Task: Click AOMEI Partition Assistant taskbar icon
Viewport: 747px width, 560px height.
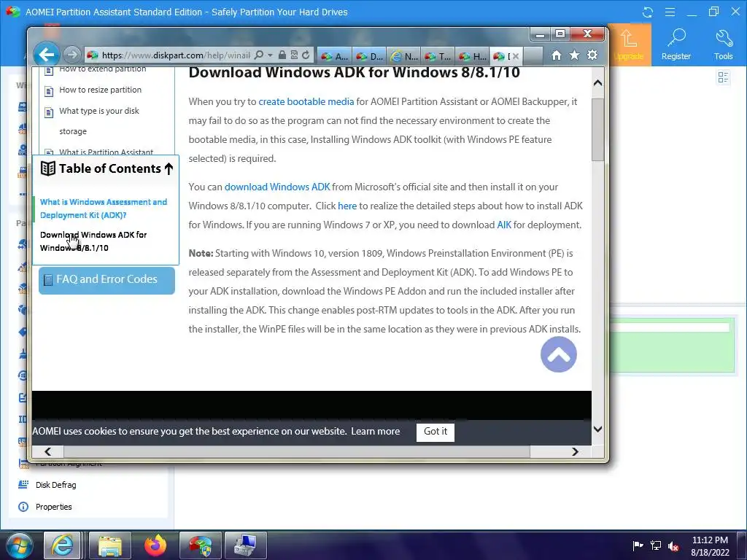Action: pos(200,545)
